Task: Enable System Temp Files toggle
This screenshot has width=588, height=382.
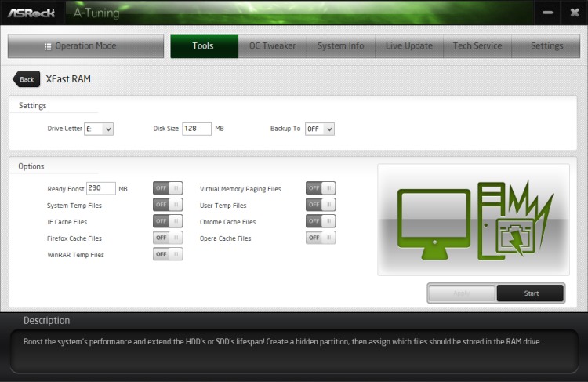Action: (167, 205)
